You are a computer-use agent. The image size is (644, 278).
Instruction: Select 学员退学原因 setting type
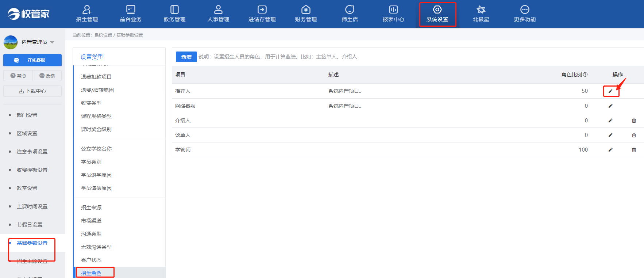(x=96, y=175)
